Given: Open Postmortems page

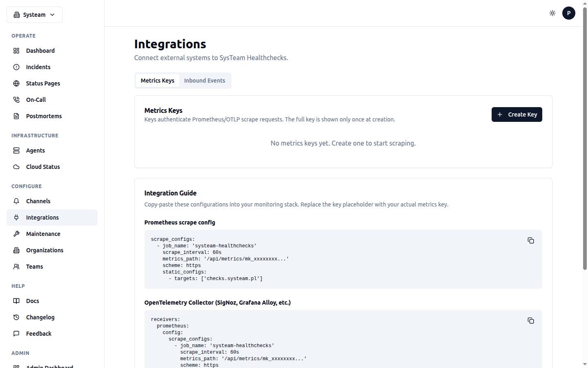Looking at the screenshot, I should [52, 116].
